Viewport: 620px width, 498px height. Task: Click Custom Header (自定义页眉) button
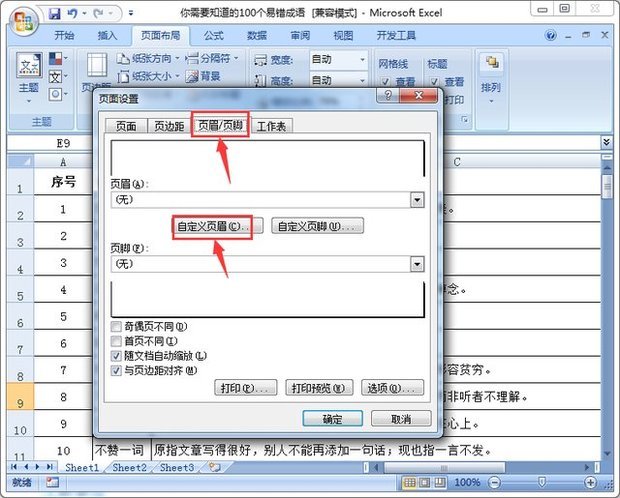[217, 227]
